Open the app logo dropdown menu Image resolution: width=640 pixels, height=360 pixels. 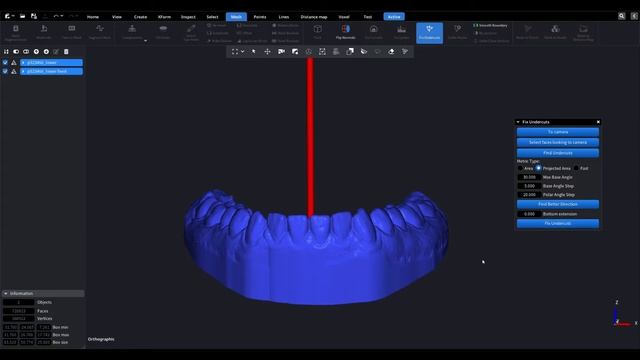[9, 16]
